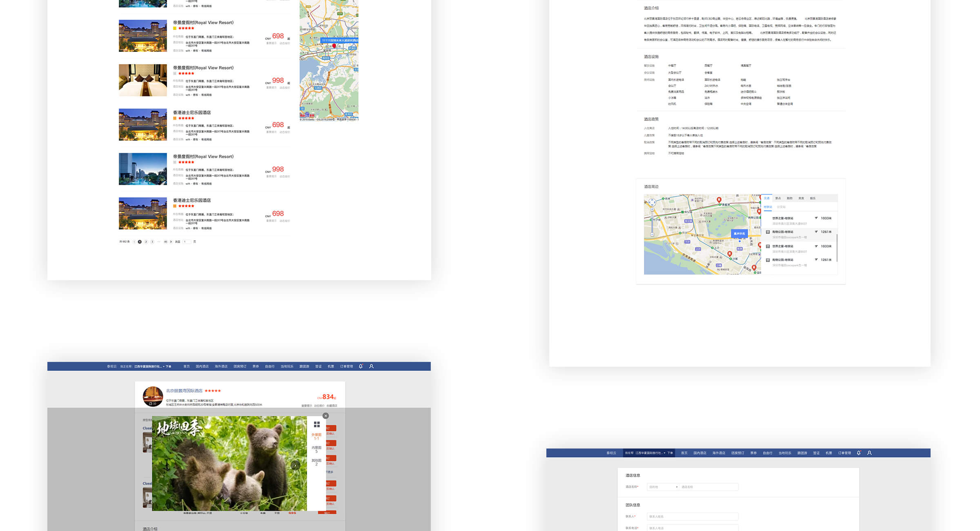Switch gallery to grid thumbnail view

click(x=316, y=424)
